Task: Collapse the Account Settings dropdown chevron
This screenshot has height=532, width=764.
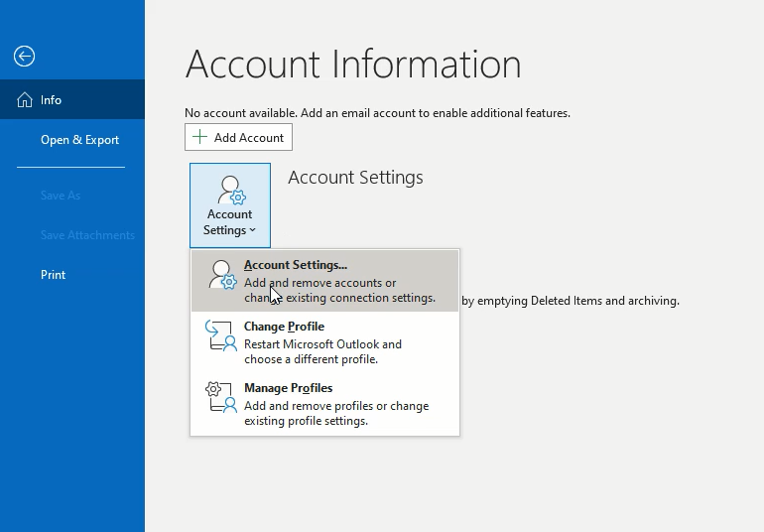Action: coord(252,230)
